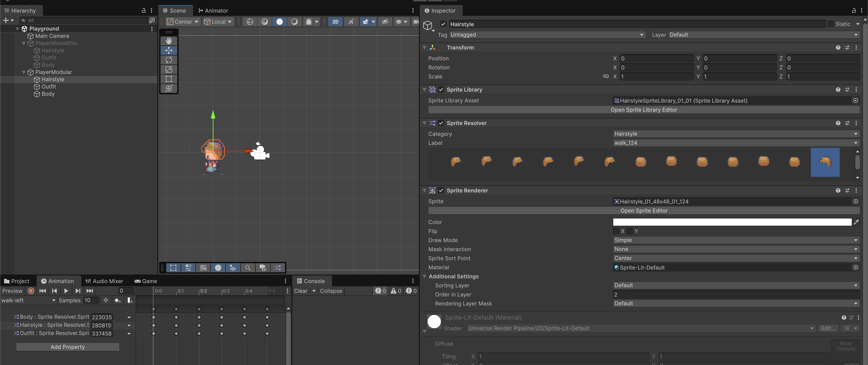Image resolution: width=868 pixels, height=365 pixels.
Task: Select the Rect tool in Scene toolbar
Action: coord(169,79)
